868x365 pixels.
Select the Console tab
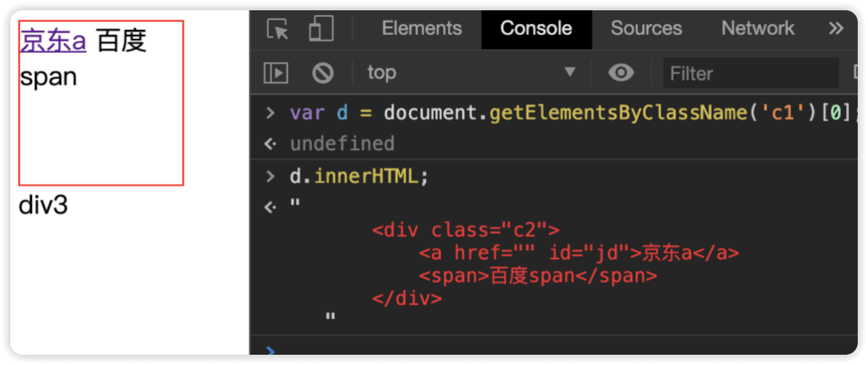pos(536,29)
